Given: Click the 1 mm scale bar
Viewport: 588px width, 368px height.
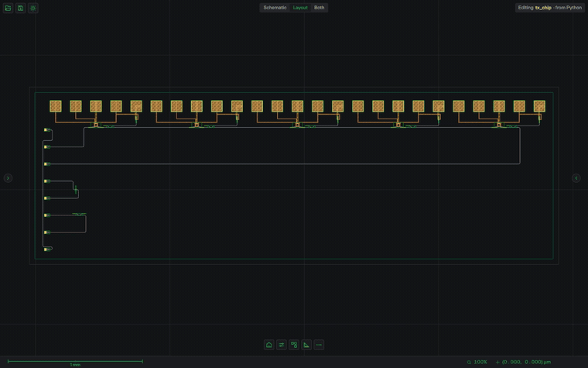Looking at the screenshot, I should [x=75, y=362].
